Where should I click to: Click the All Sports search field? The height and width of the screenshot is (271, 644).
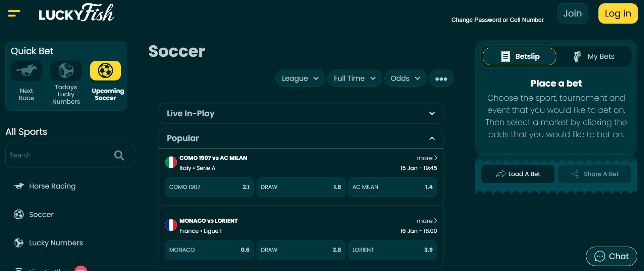pyautogui.click(x=59, y=155)
